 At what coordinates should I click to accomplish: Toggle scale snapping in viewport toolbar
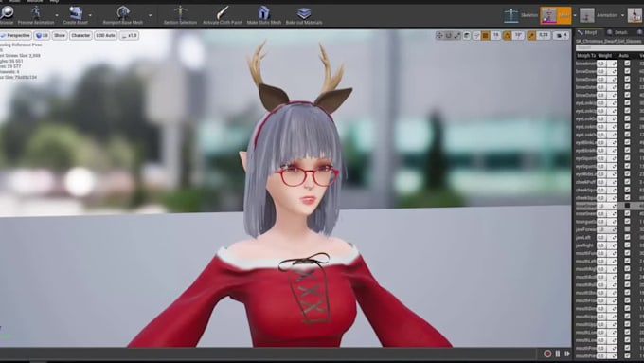pos(532,36)
